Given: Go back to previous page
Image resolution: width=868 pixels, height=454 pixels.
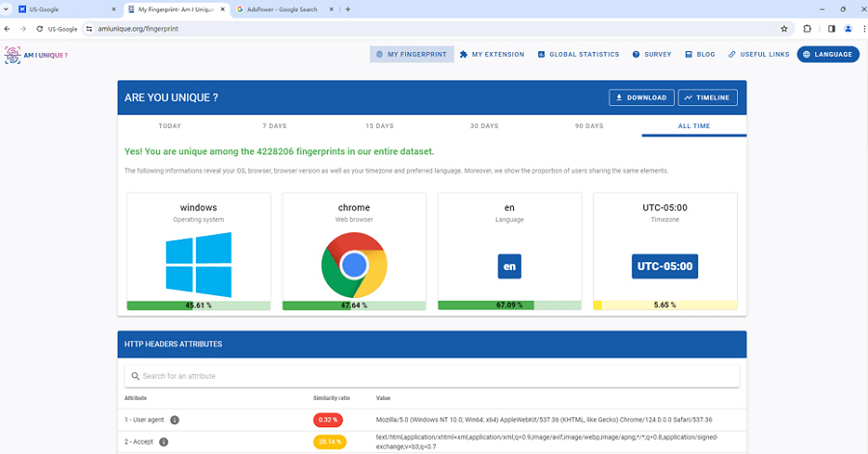Looking at the screenshot, I should click(7, 29).
